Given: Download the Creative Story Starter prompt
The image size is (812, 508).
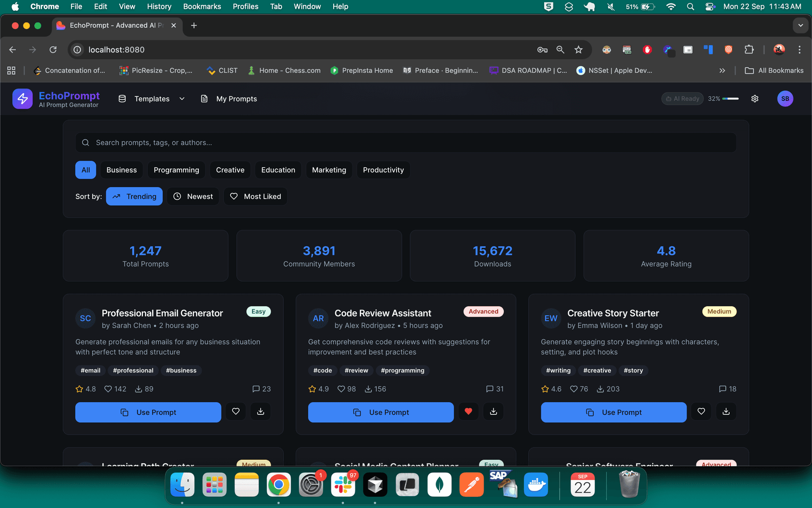Looking at the screenshot, I should (x=726, y=412).
